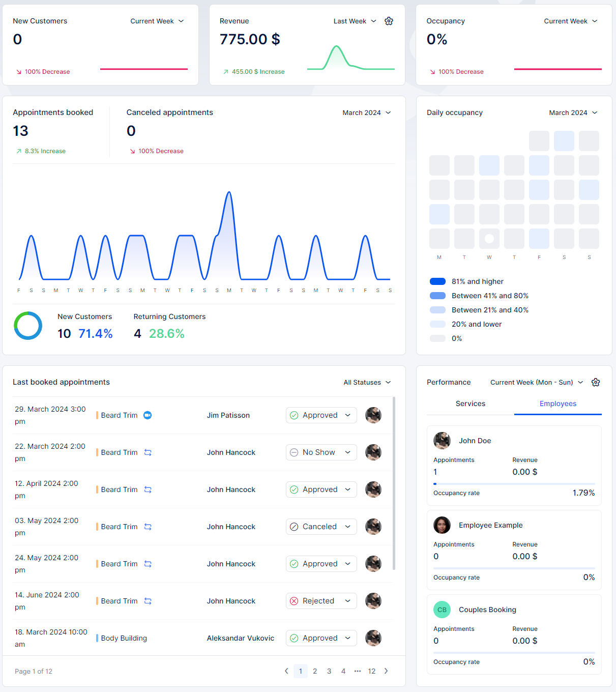Open the Revenue Last Week period dropdown
The width and height of the screenshot is (616, 692).
pos(355,21)
